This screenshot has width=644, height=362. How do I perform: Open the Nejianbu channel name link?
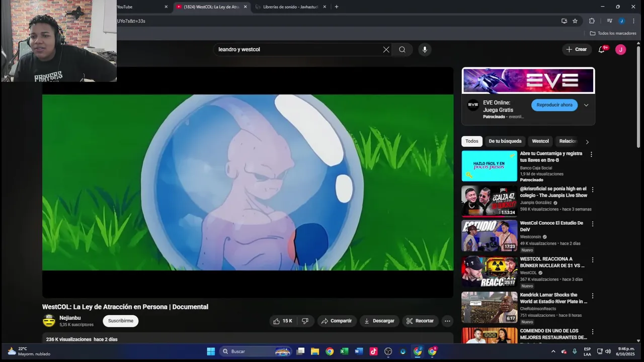70,318
